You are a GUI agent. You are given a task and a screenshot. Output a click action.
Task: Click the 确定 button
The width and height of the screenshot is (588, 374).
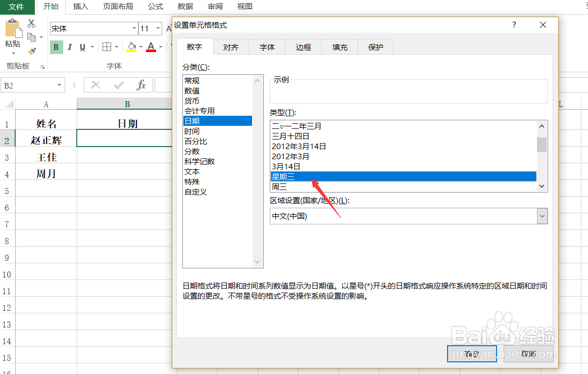pos(472,354)
